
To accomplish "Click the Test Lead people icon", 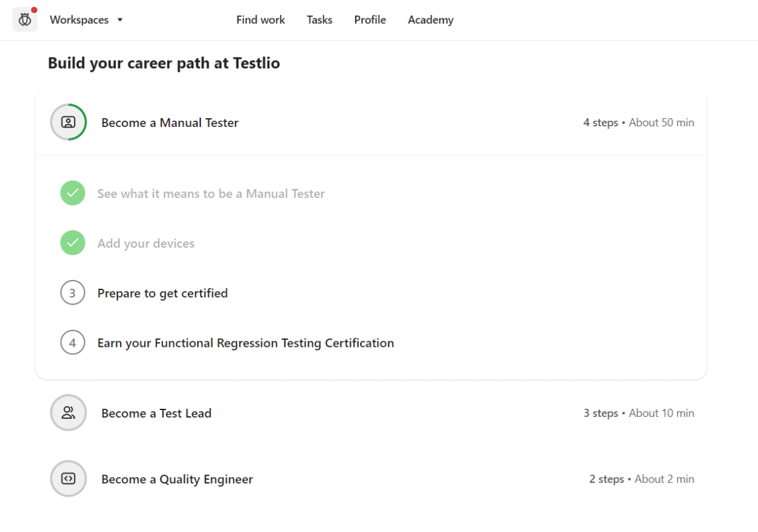I will [x=68, y=413].
